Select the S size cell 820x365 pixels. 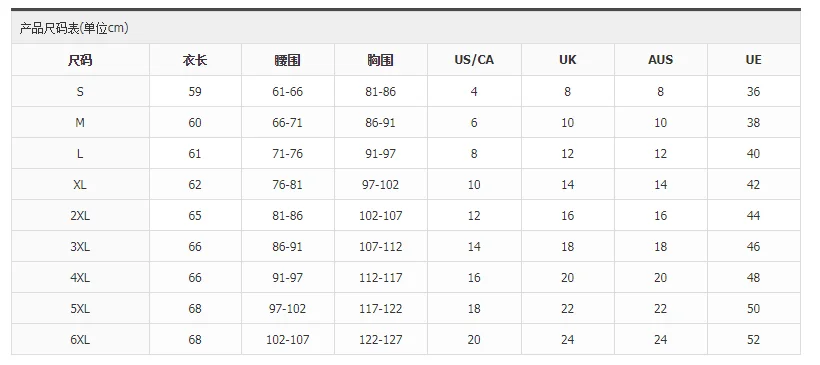[x=80, y=92]
